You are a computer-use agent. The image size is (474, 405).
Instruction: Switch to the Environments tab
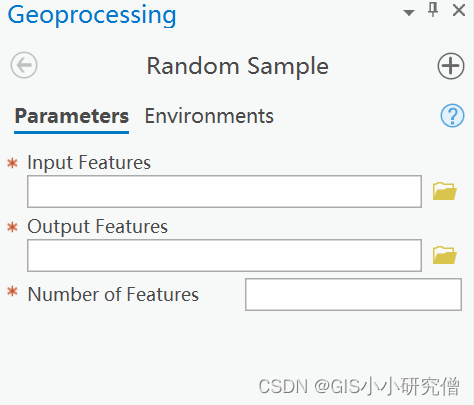(x=209, y=116)
